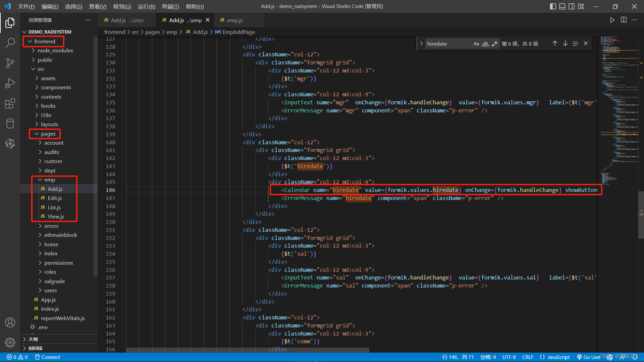Open Explorer Views and More Actions menu

(88, 20)
